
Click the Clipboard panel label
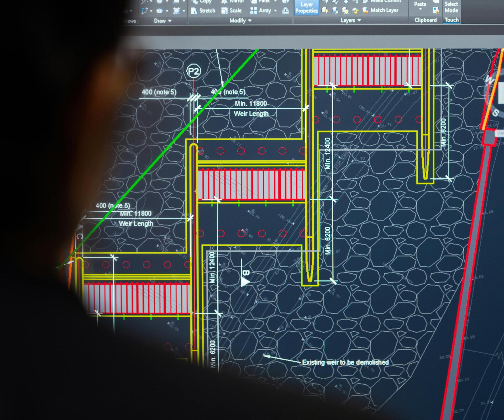pyautogui.click(x=425, y=20)
